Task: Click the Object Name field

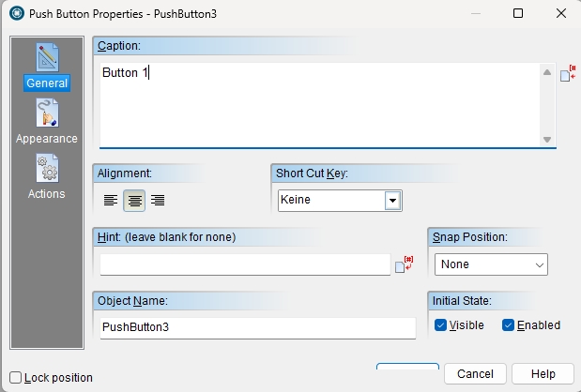Action: [258, 327]
